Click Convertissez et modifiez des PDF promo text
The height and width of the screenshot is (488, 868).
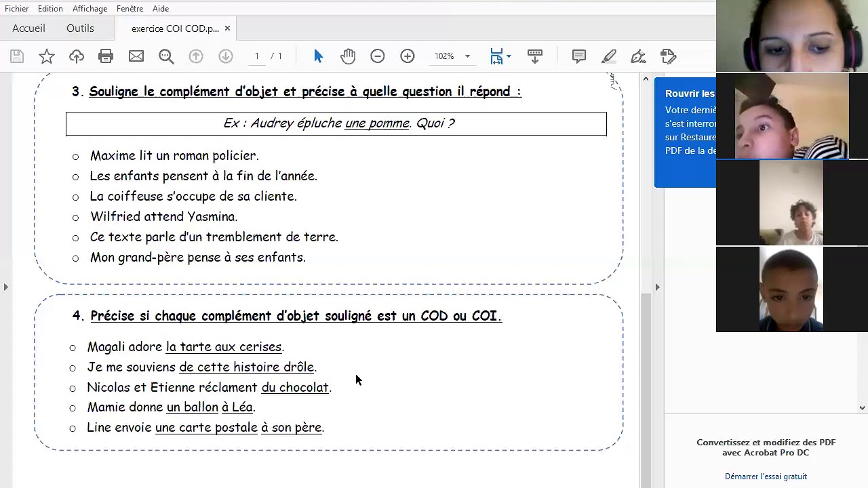point(766,447)
